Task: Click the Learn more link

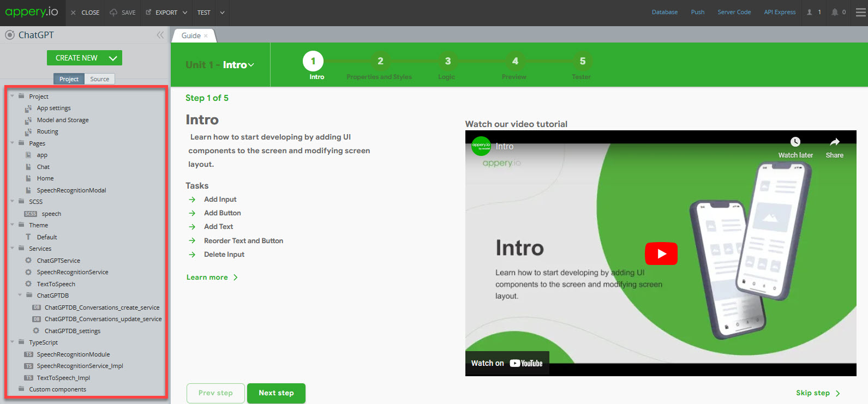Action: pos(212,277)
